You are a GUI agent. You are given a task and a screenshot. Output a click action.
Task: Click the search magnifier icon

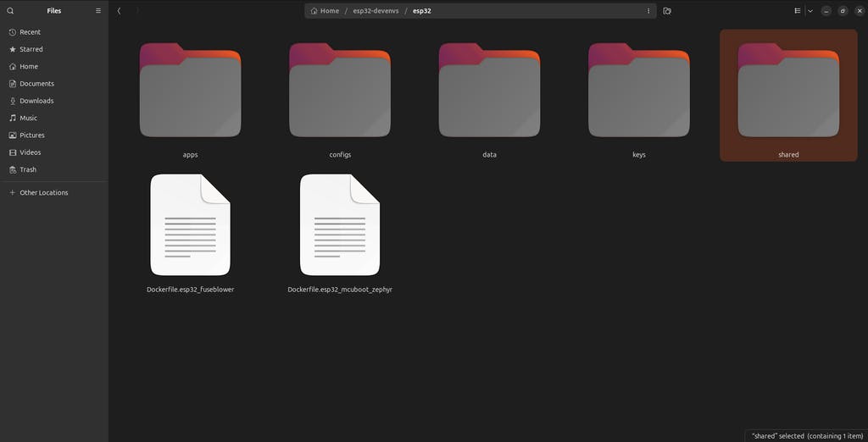[10, 10]
